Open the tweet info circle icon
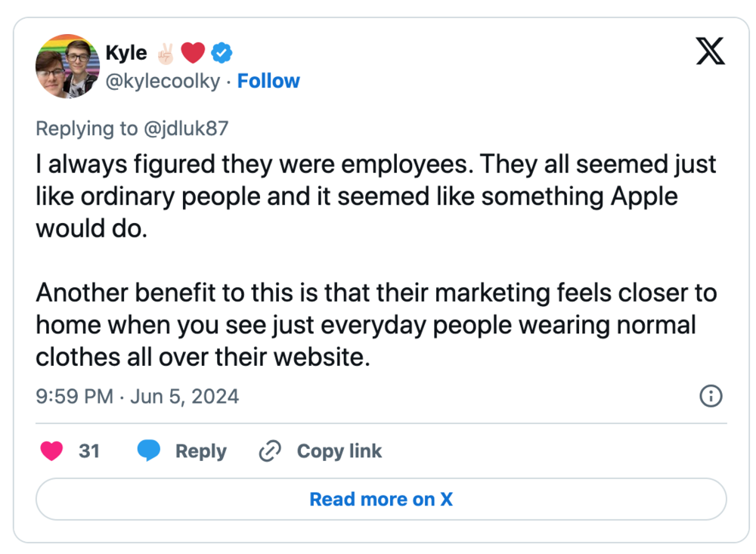The height and width of the screenshot is (554, 756). pyautogui.click(x=711, y=396)
